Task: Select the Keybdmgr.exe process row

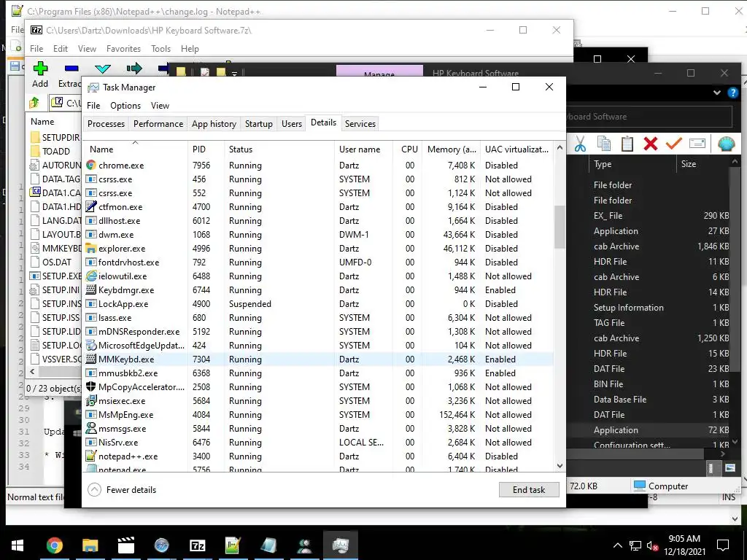Action: (x=318, y=290)
